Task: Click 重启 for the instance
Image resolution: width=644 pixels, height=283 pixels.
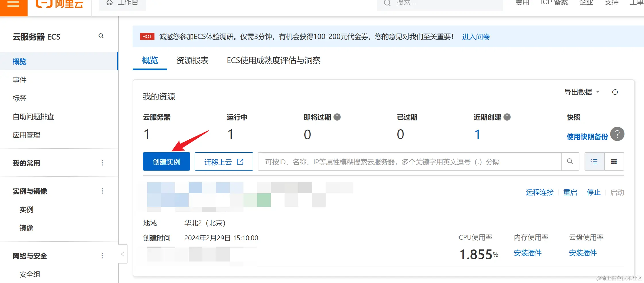Action: pos(570,192)
